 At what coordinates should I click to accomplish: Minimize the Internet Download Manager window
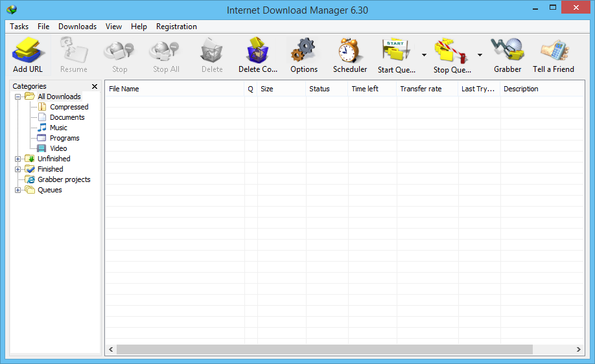535,8
